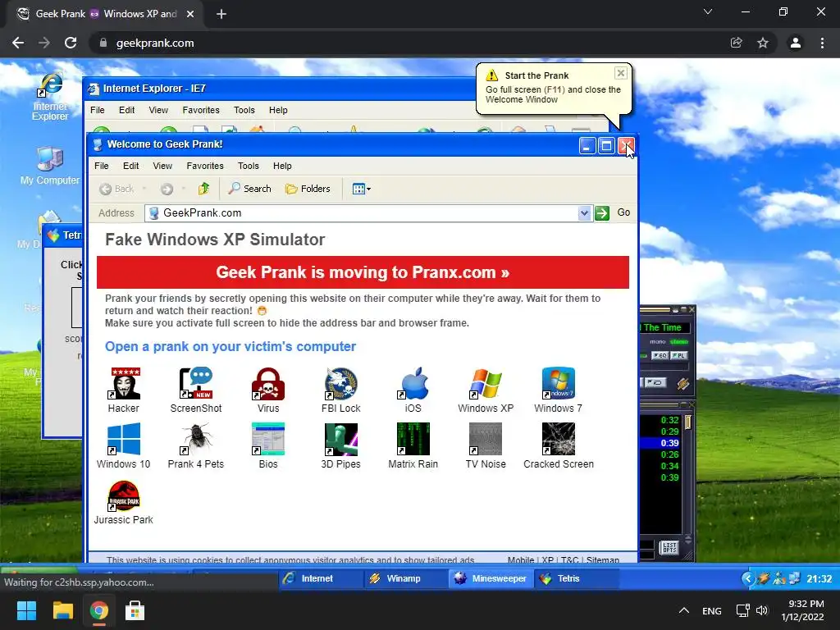Open the Views toolbar dropdown

362,189
